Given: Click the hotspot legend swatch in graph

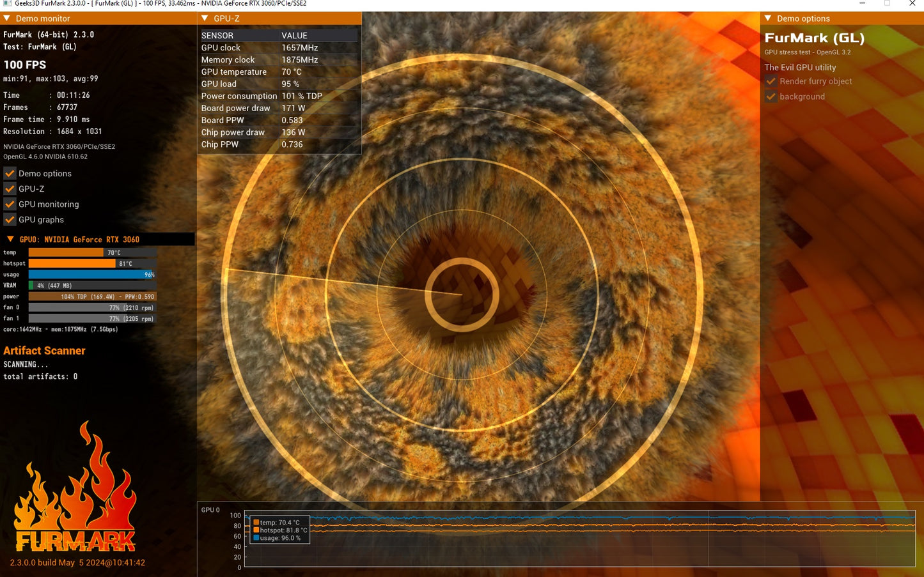Looking at the screenshot, I should (x=256, y=530).
